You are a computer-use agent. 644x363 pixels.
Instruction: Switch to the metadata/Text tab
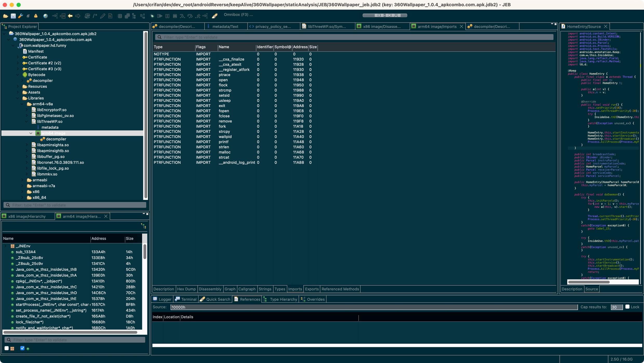click(225, 26)
